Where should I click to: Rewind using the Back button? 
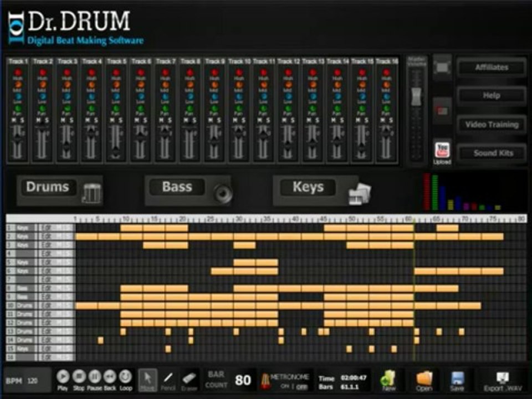(110, 376)
